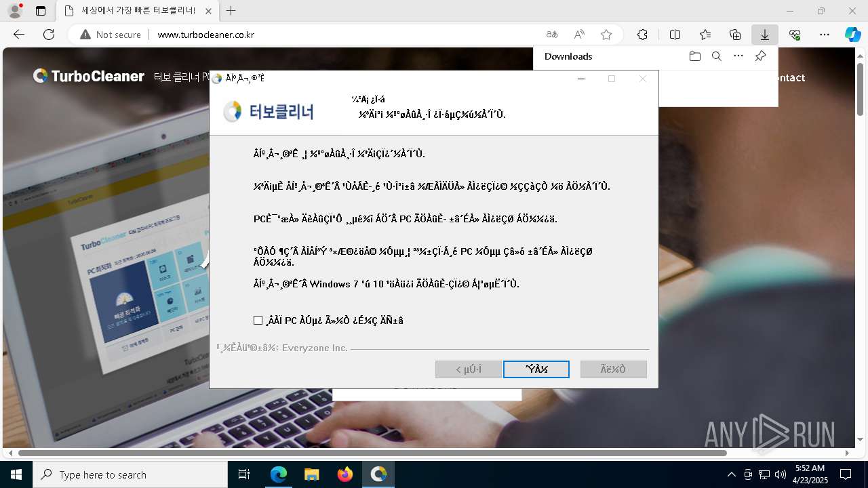
Task: Click the TurboCleaner site logo
Action: pos(89,77)
